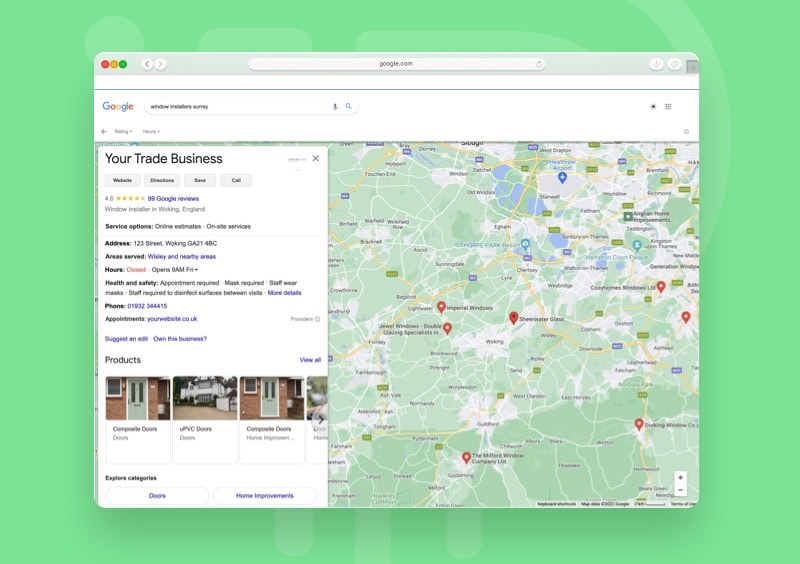Start voice search with microphone icon
Screen dimensions: 800x564
click(x=335, y=106)
